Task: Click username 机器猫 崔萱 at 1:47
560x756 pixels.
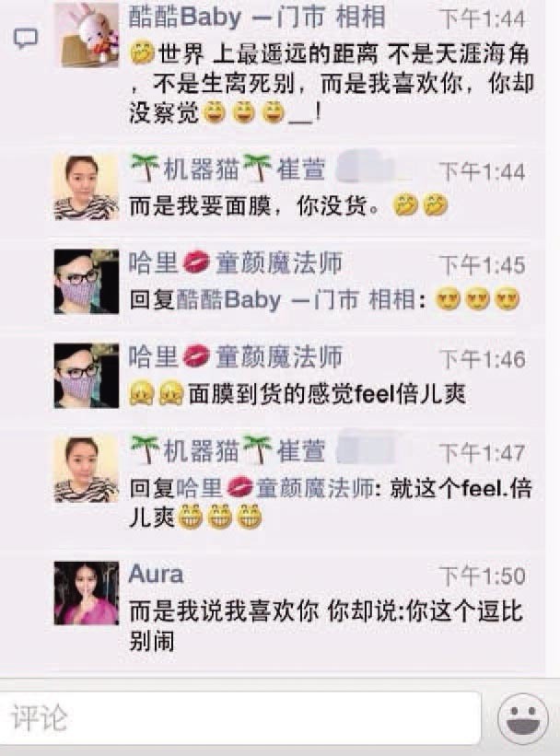Action: (x=227, y=451)
